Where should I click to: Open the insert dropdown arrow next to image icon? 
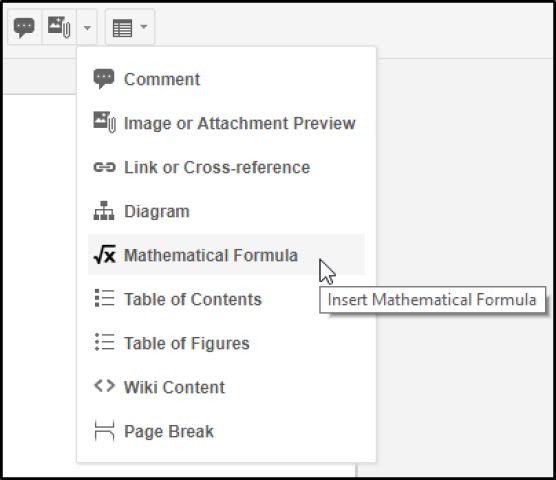[87, 27]
